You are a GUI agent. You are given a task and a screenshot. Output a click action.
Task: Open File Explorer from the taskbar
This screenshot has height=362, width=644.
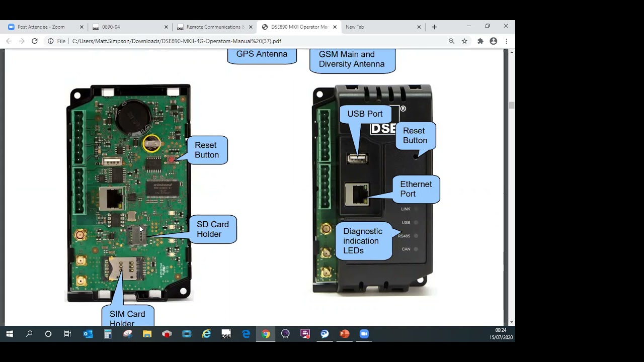coord(147,334)
